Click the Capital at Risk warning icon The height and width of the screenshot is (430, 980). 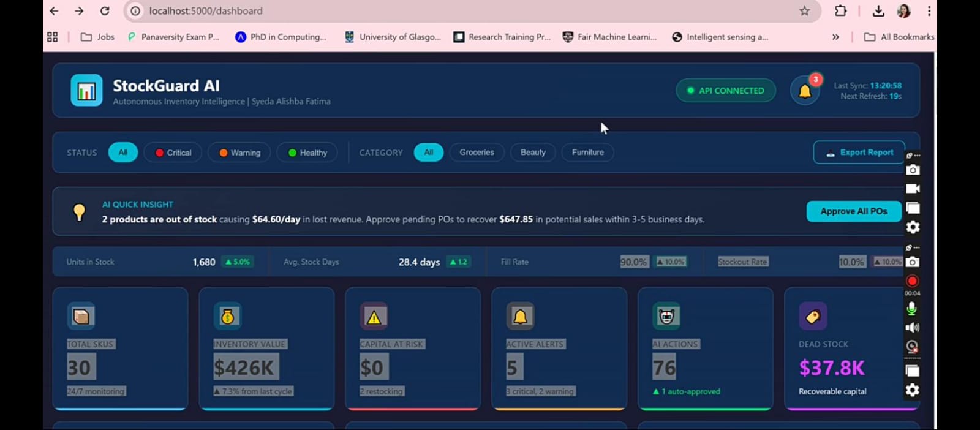(374, 317)
